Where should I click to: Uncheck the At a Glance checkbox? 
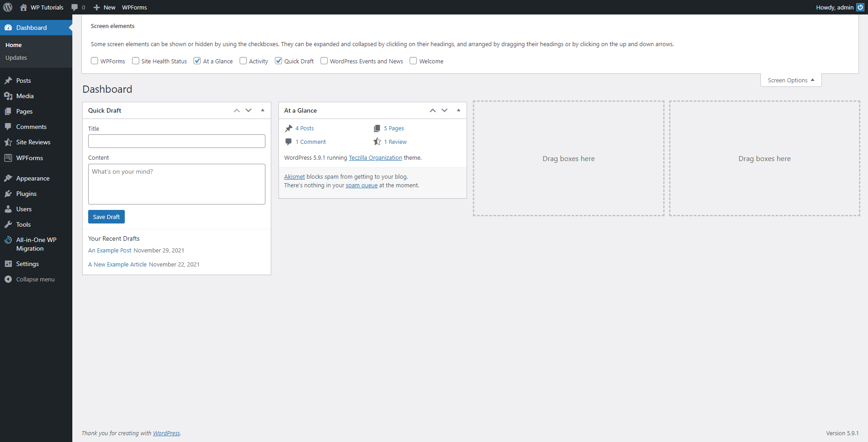click(x=197, y=61)
